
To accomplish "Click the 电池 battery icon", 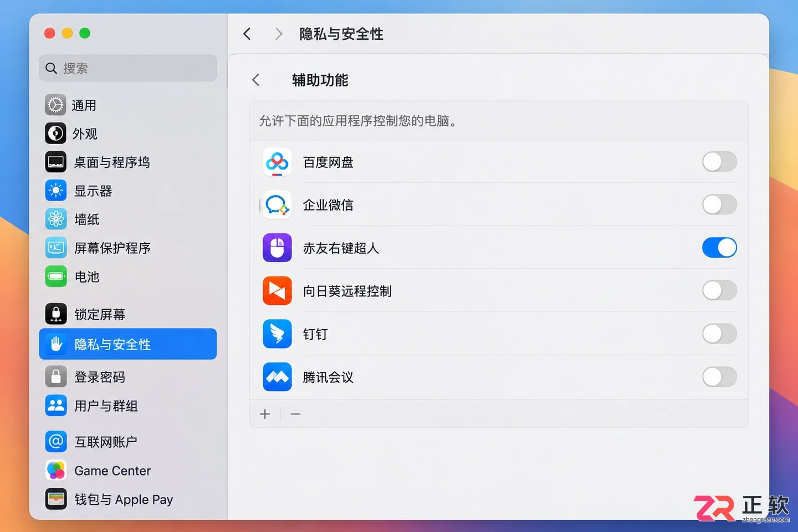I will [55, 277].
